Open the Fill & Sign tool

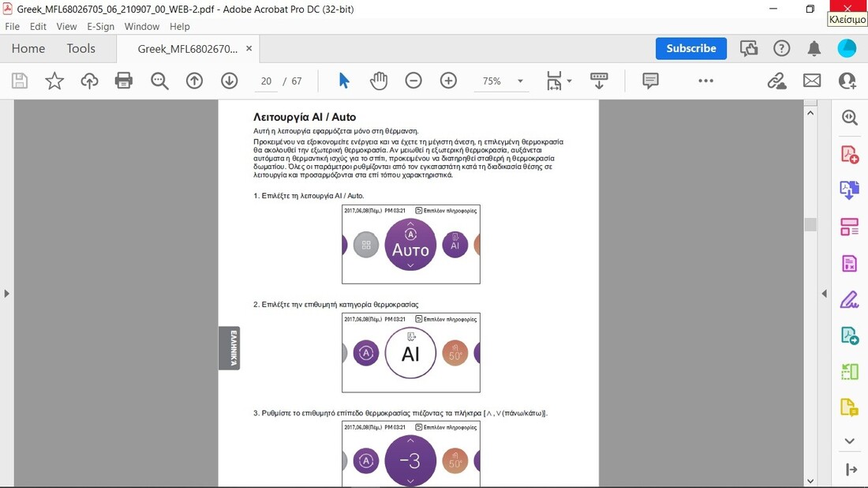[849, 300]
